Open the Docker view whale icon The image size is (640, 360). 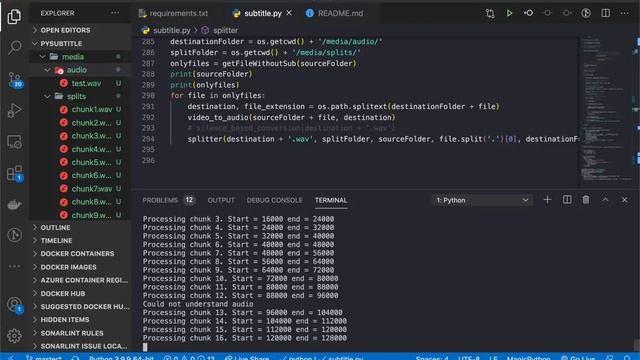pos(14,204)
